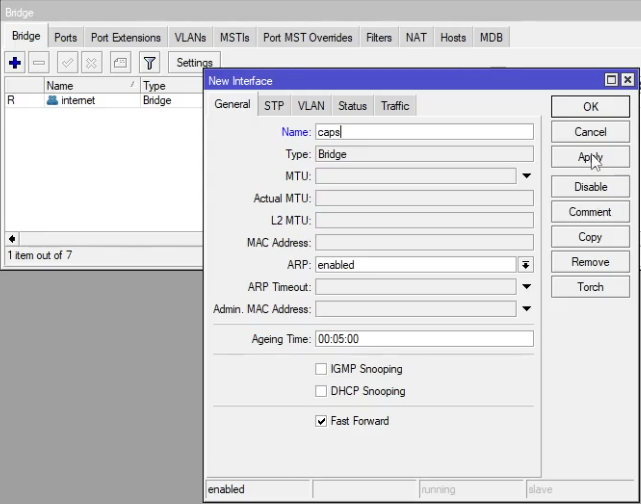
Task: Click the Ageing Time input field
Action: (424, 339)
